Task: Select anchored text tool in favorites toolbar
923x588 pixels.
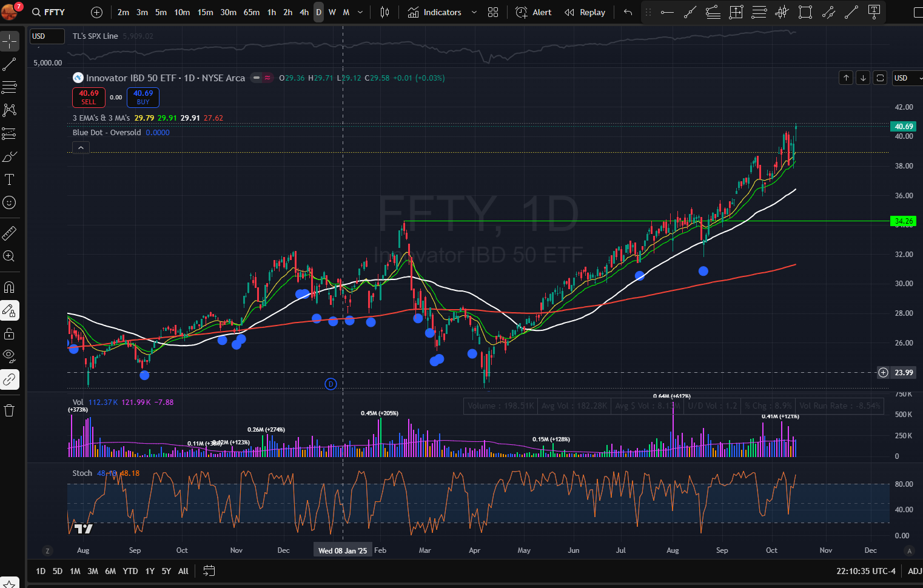Action: click(x=874, y=12)
